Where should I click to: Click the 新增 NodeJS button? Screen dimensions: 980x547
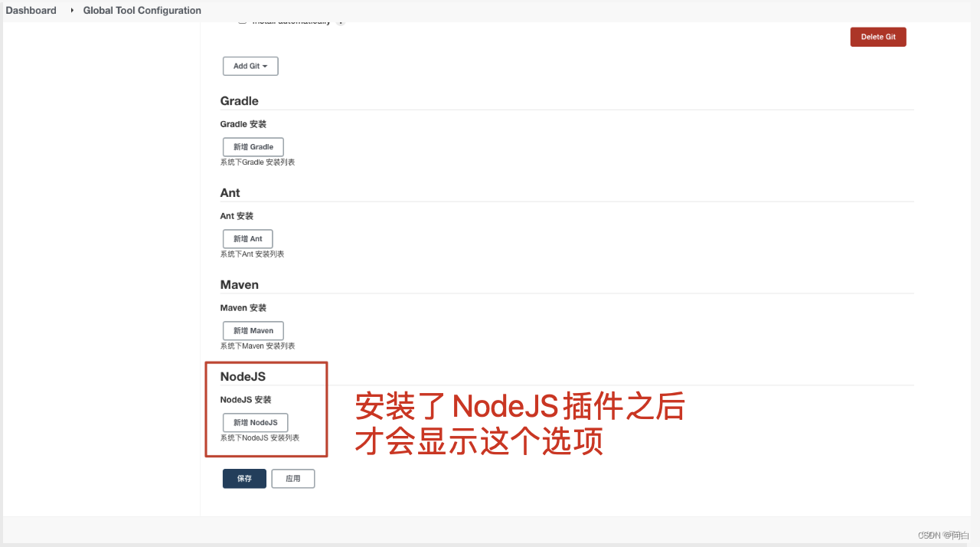(255, 422)
